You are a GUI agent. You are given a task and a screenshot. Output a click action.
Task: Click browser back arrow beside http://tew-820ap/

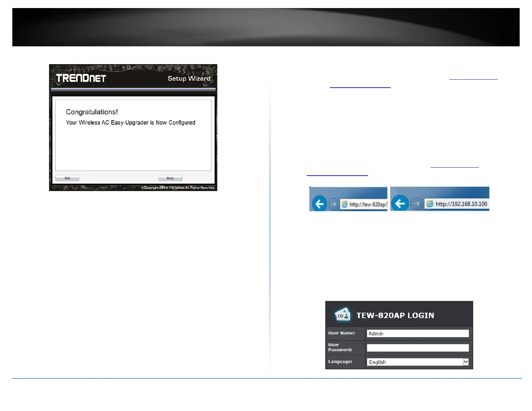coord(319,203)
